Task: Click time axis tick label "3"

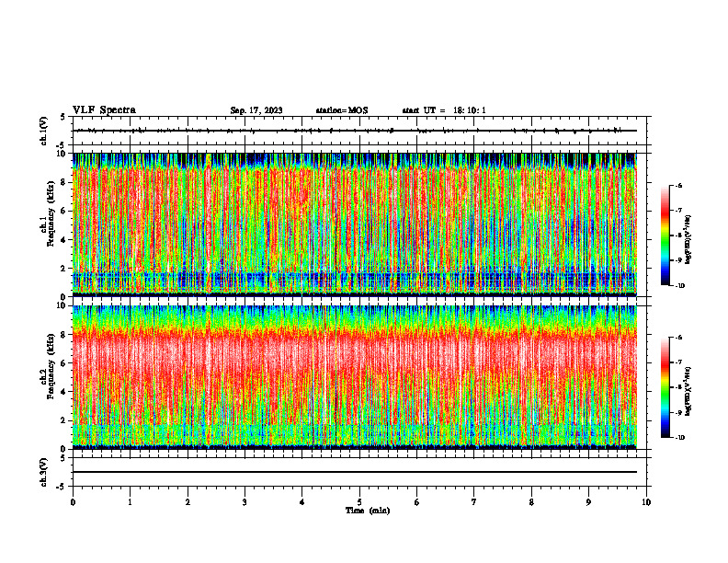Action: [x=245, y=502]
